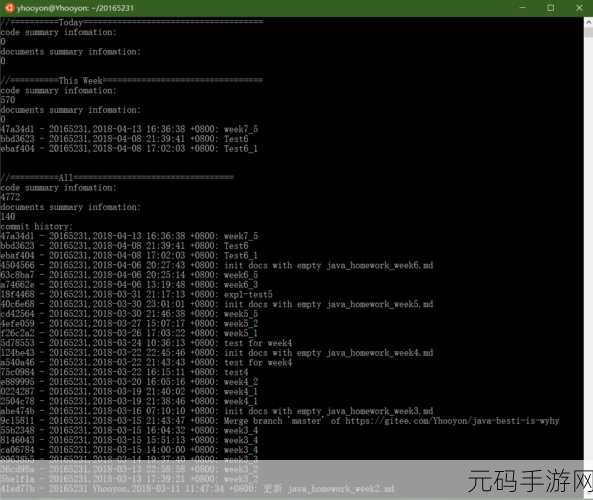Image resolution: width=593 pixels, height=500 pixels.
Task: Click the 'commit history:' label
Action: pyautogui.click(x=36, y=227)
